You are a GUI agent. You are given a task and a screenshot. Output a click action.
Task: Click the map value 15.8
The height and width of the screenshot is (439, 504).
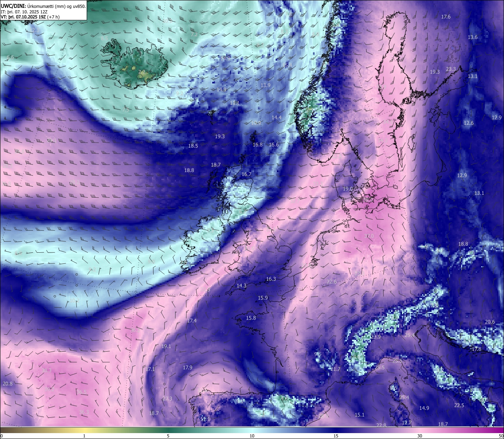(251, 318)
